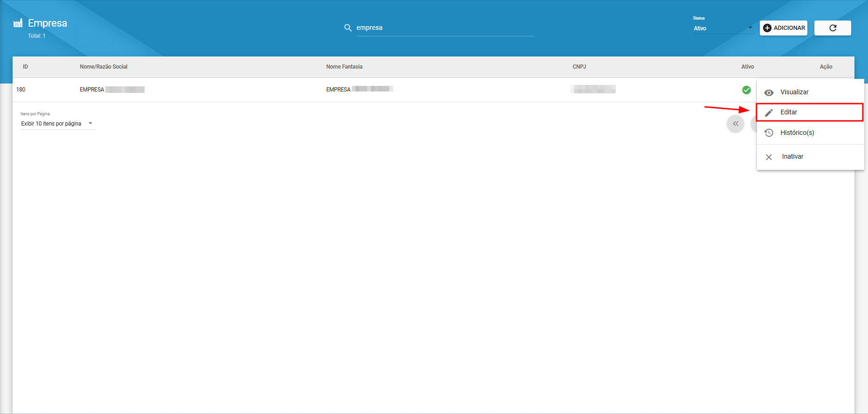Go to first page with double-chevron button
The width and height of the screenshot is (868, 414).
pos(736,124)
